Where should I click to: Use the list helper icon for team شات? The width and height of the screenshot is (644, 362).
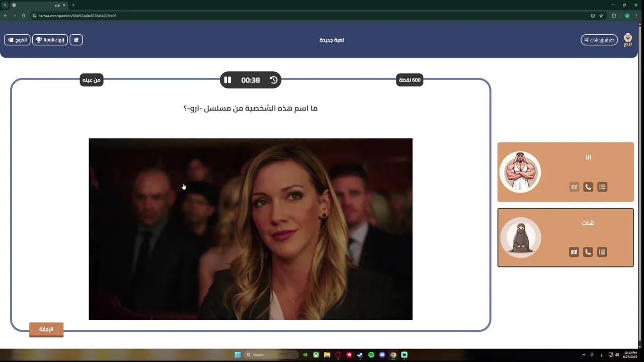coord(602,252)
